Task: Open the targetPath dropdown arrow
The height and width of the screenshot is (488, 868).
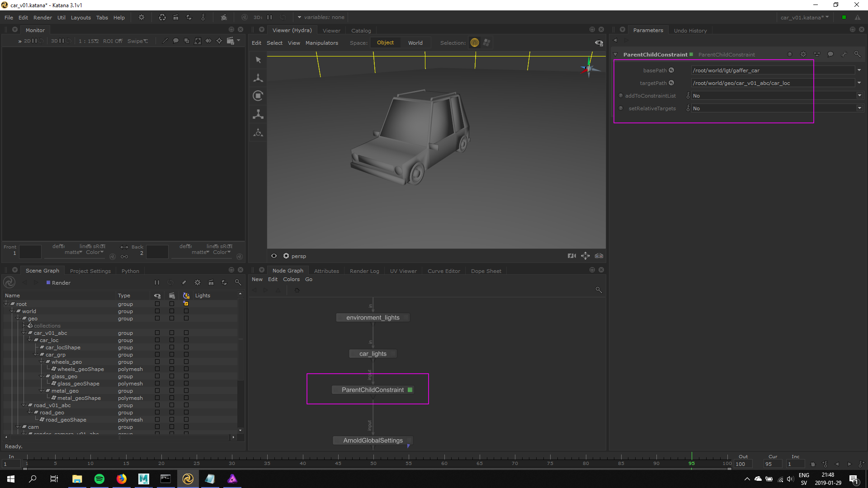Action: point(859,83)
